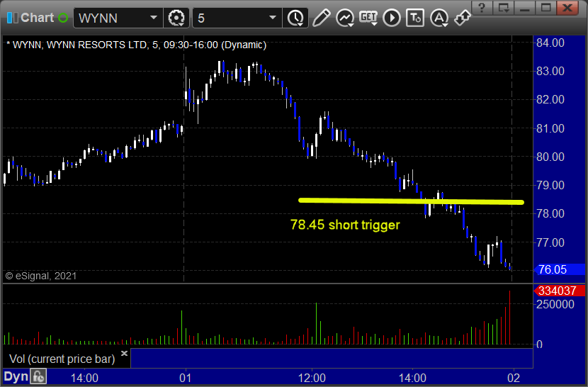
Task: Click the 02 date label on time axis
Action: coord(514,378)
